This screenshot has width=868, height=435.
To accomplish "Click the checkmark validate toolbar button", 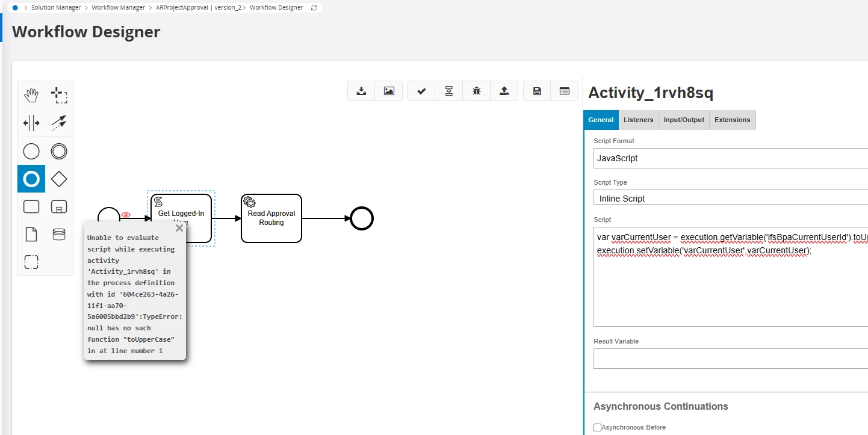I will click(x=421, y=91).
